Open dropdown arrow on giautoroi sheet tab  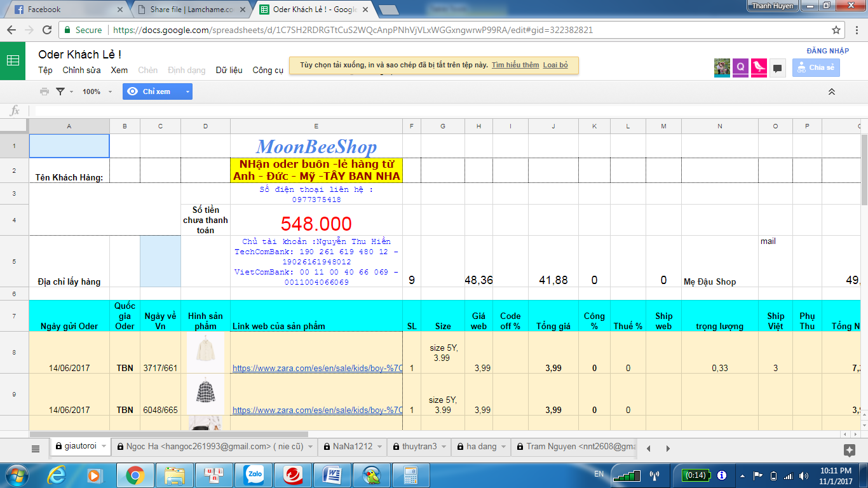(x=104, y=447)
